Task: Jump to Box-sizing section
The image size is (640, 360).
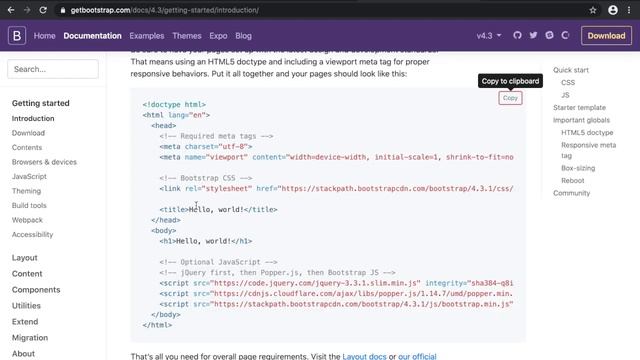Action: (x=578, y=168)
